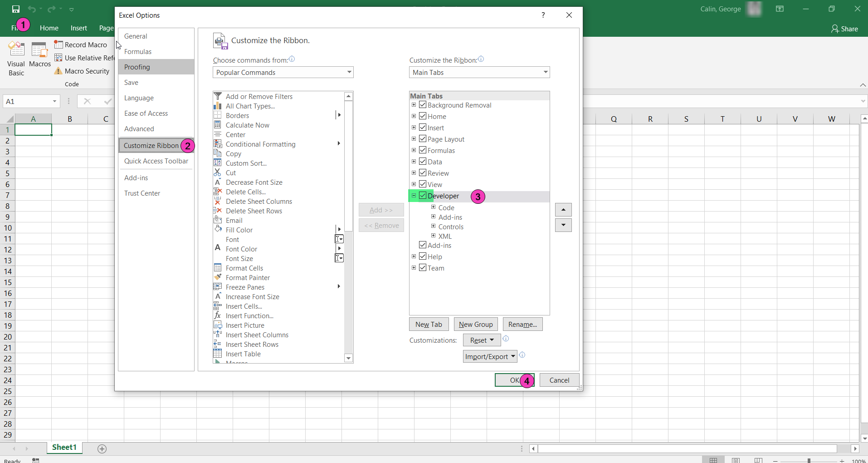Switch to the Home ribbon tab
Screen dimensions: 868x463
tap(49, 28)
